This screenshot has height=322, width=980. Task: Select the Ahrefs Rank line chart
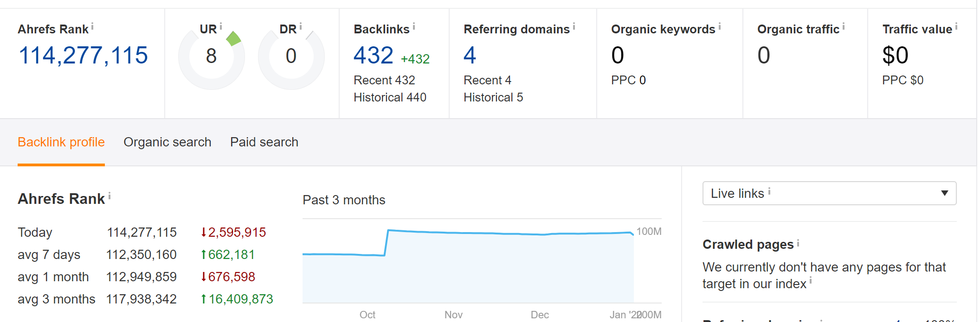(x=468, y=261)
